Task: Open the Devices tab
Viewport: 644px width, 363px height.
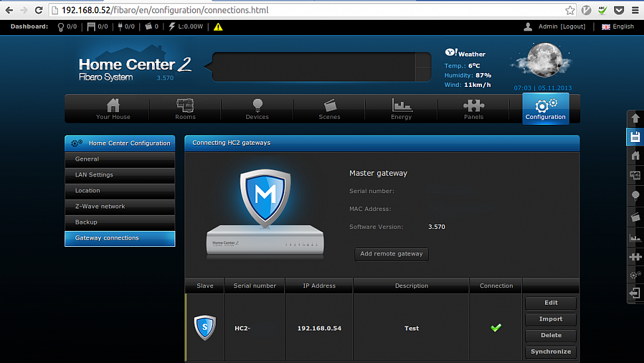Action: point(257,109)
